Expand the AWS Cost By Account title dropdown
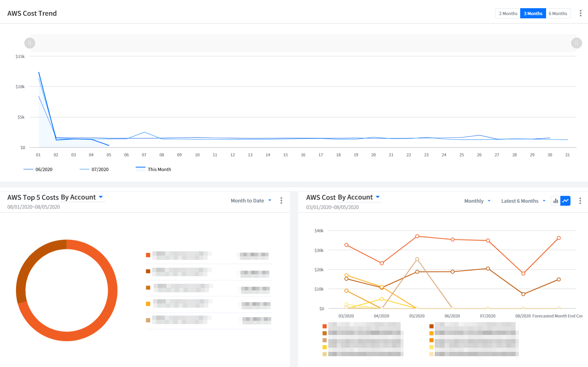The width and height of the screenshot is (588, 367). tap(378, 197)
